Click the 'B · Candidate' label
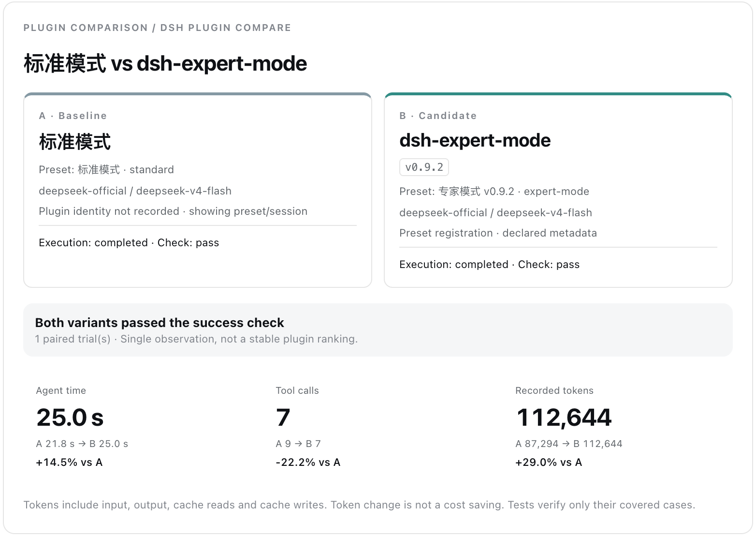756x537 pixels. point(438,116)
